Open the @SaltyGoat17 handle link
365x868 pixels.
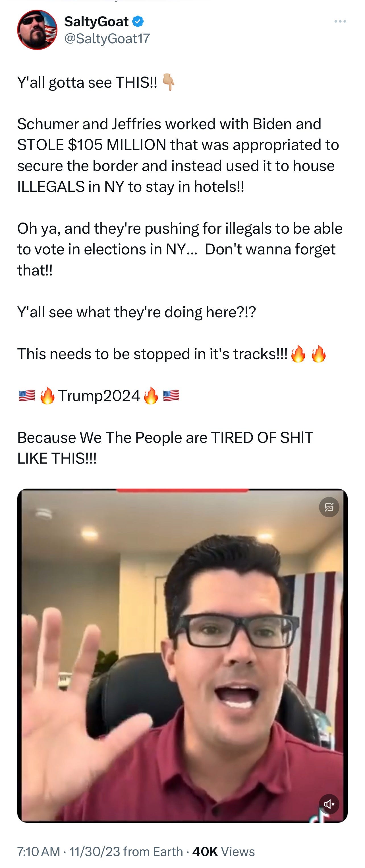coord(107,39)
